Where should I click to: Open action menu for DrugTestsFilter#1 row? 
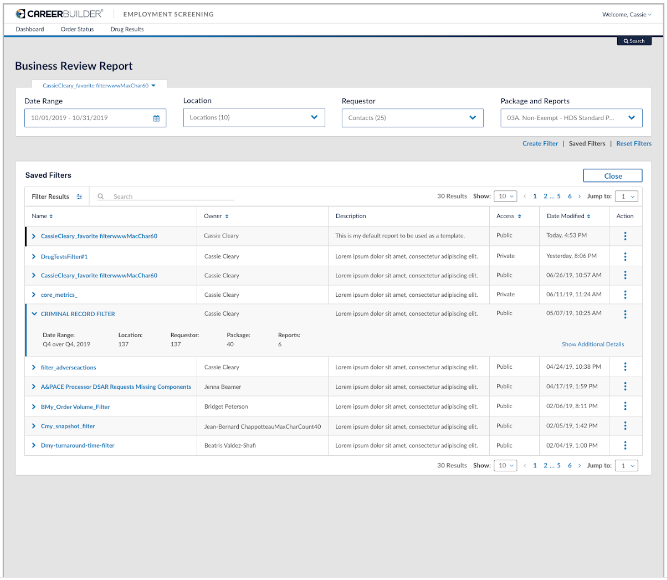coord(625,257)
